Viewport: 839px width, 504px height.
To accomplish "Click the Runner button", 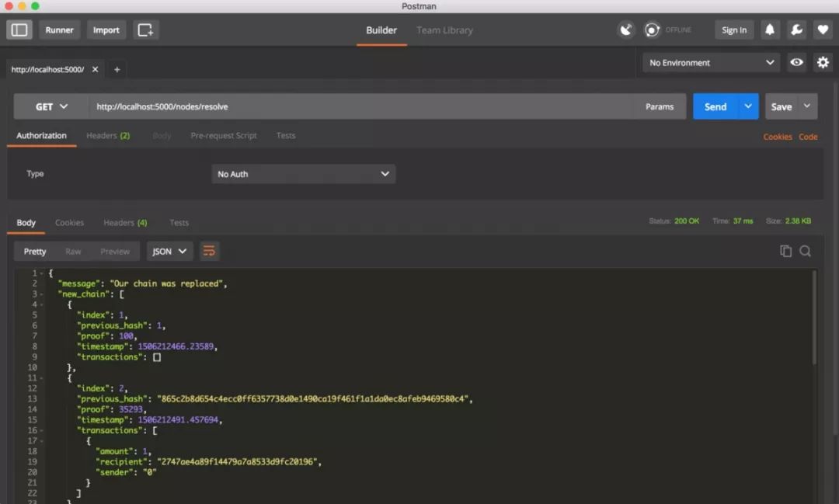I will [x=59, y=30].
